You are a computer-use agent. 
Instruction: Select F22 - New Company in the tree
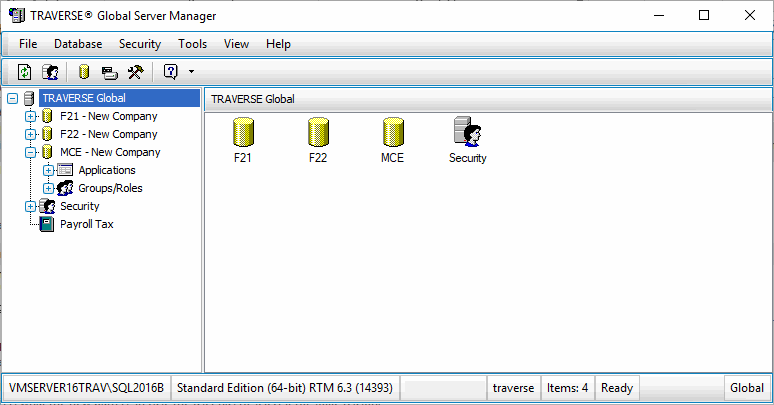109,134
